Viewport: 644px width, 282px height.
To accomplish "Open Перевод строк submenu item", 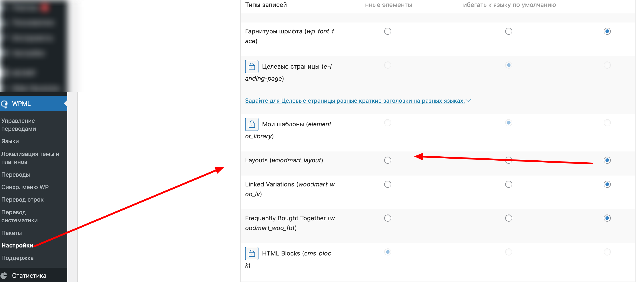I will coord(22,200).
